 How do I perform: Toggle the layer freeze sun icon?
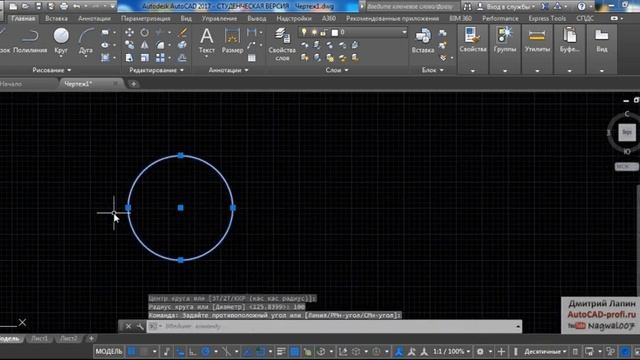coord(314,32)
